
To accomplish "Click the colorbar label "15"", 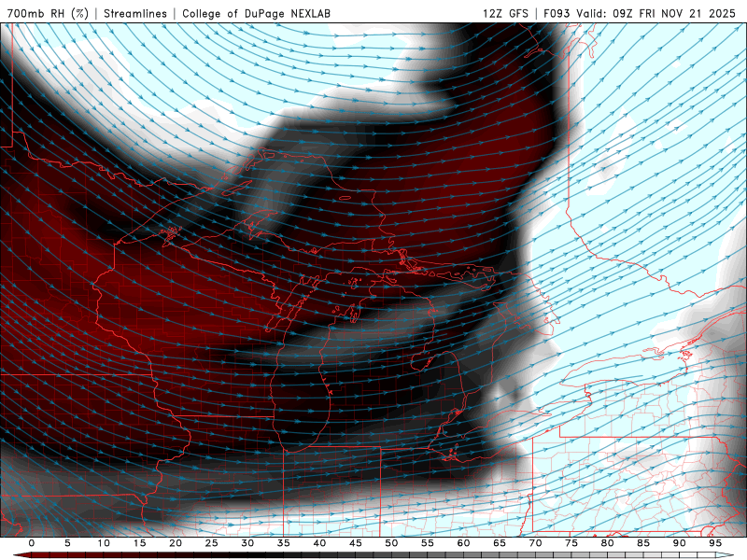I will point(139,543).
